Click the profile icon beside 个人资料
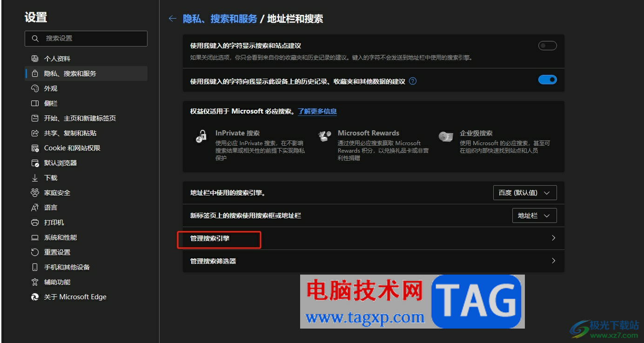This screenshot has width=644, height=343. (35, 59)
